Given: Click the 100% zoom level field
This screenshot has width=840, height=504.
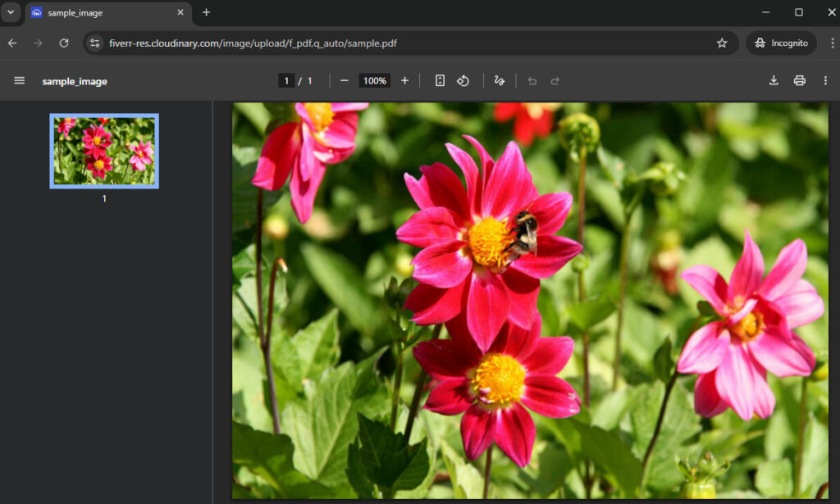Looking at the screenshot, I should click(375, 80).
